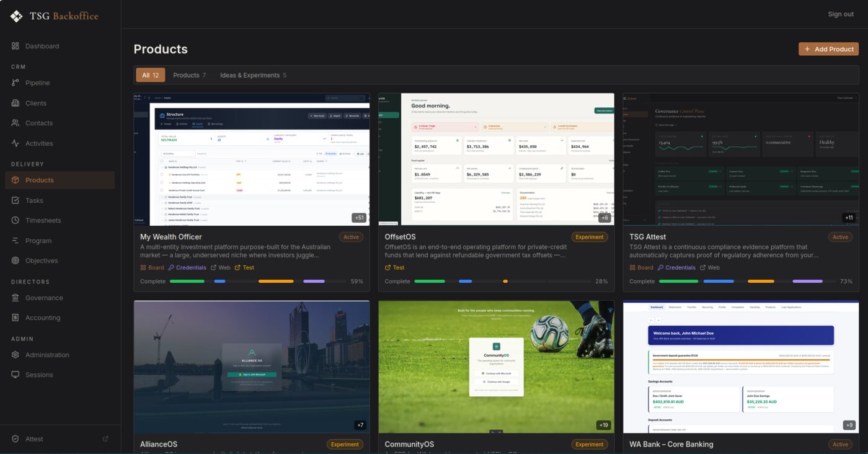Viewport: 868px width, 454px height.
Task: Click the Products box icon in sidebar
Action: tap(15, 180)
